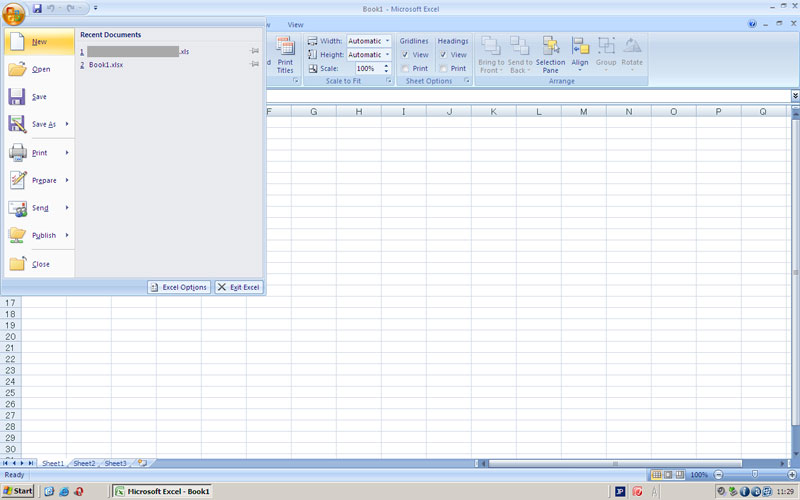This screenshot has width=800, height=500.
Task: Go to first sheet with navigation arrow
Action: click(x=6, y=463)
